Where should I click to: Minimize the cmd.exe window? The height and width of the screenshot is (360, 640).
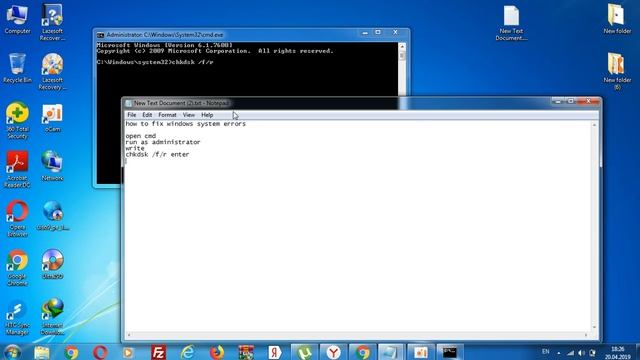click(x=365, y=33)
